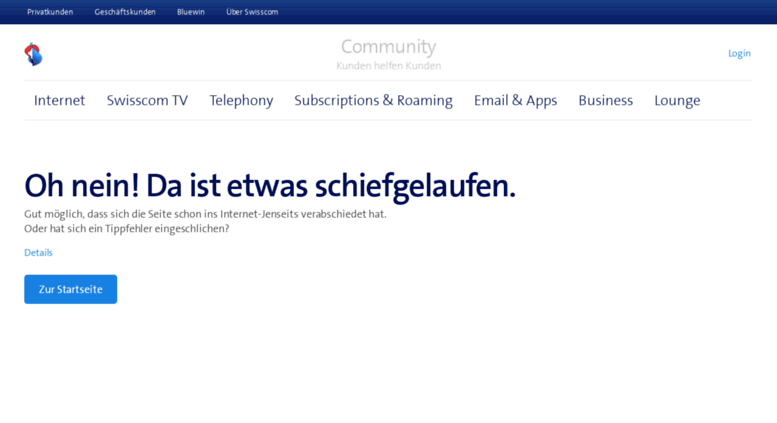777x423 pixels.
Task: Select the Swisscom TV menu item
Action: (x=147, y=100)
